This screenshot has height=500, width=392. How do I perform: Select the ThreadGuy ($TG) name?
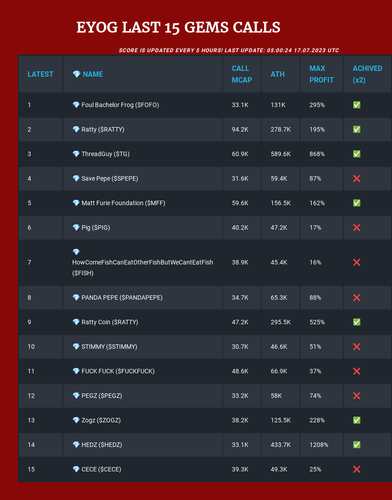click(x=106, y=154)
